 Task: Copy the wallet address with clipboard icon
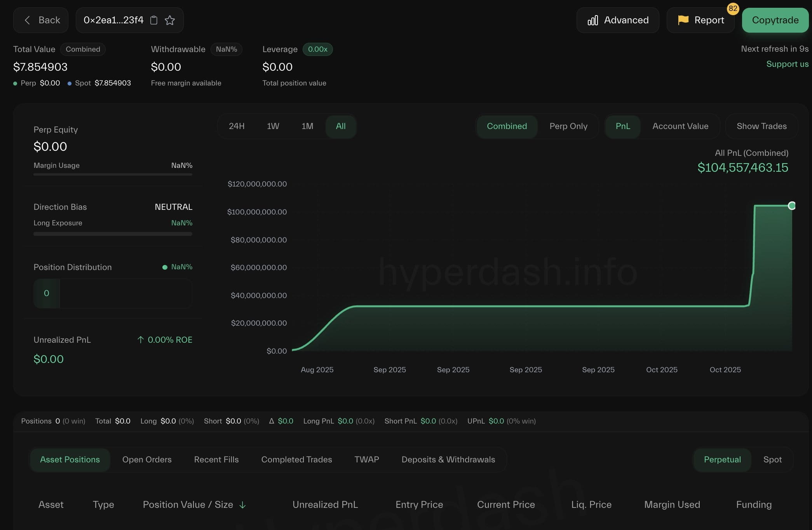(154, 20)
